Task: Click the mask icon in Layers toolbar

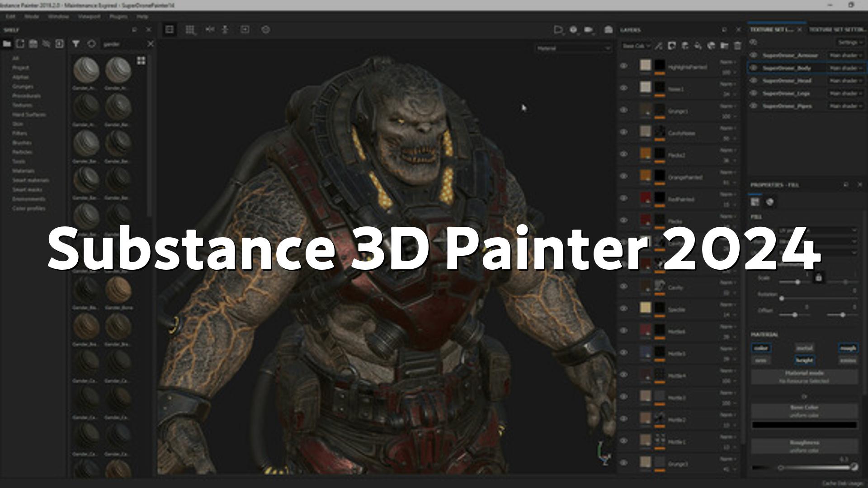Action: tap(672, 46)
